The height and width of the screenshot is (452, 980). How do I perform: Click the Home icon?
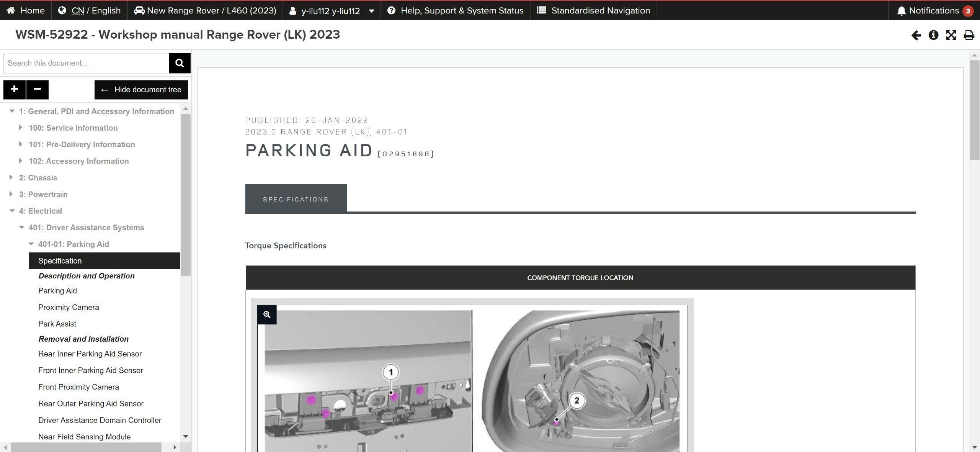tap(11, 10)
